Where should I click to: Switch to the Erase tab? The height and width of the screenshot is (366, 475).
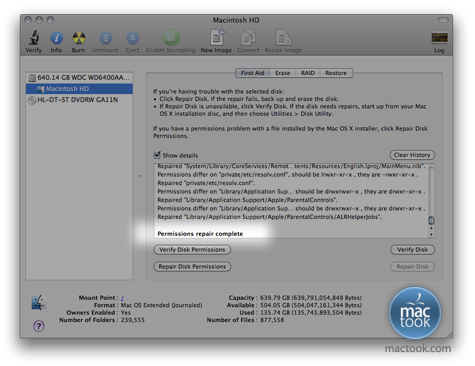[282, 73]
